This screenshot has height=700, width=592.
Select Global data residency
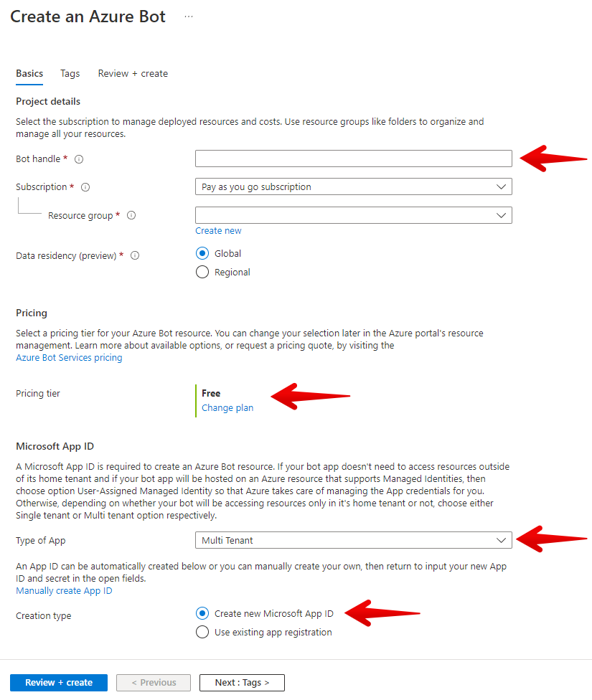click(202, 253)
